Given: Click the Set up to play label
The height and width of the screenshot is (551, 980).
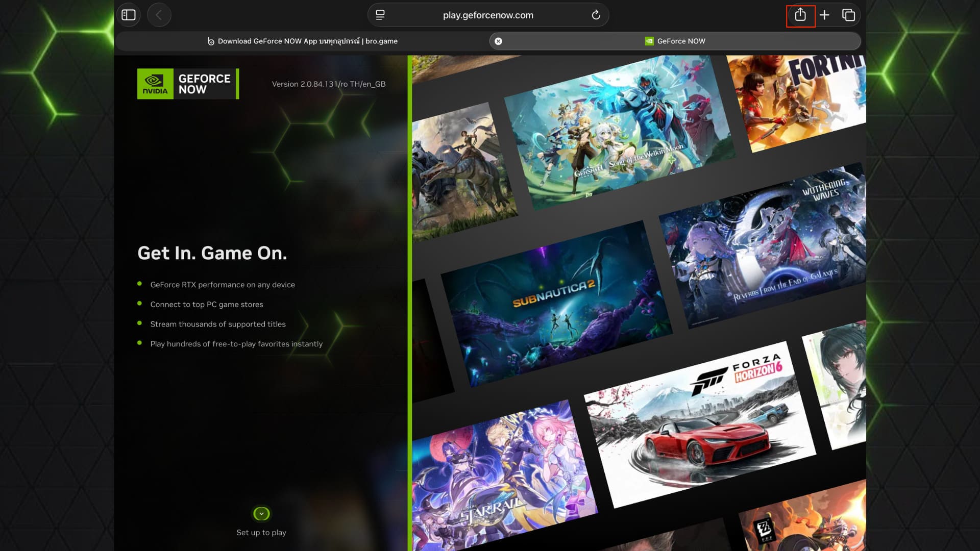Looking at the screenshot, I should coord(261,533).
